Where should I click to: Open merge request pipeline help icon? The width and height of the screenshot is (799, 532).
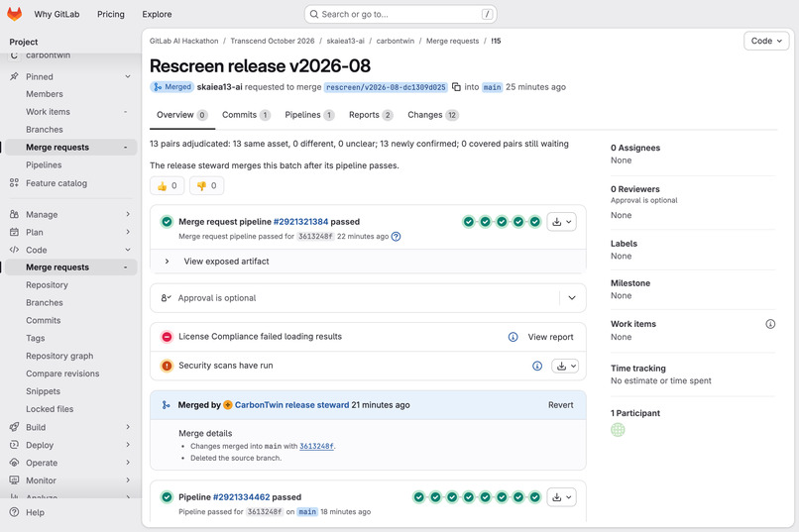(396, 236)
